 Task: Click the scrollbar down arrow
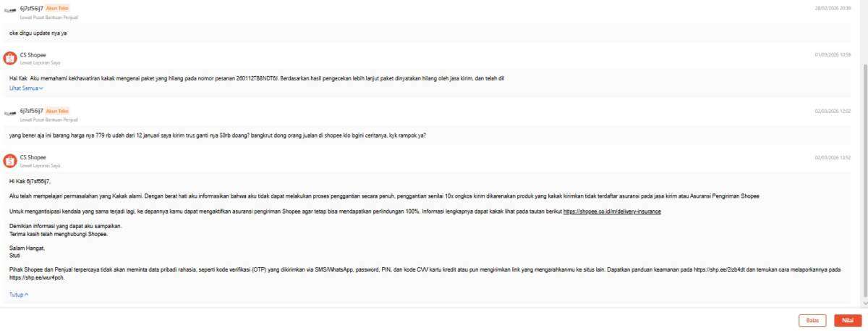[x=864, y=301]
